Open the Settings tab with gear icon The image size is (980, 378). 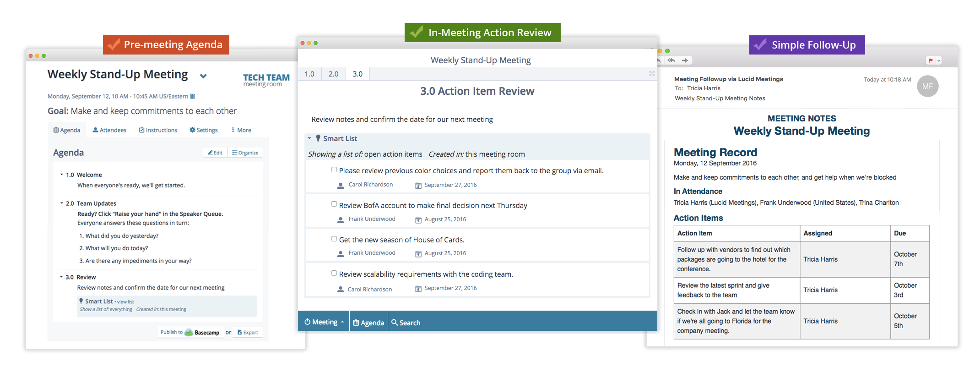(x=204, y=130)
